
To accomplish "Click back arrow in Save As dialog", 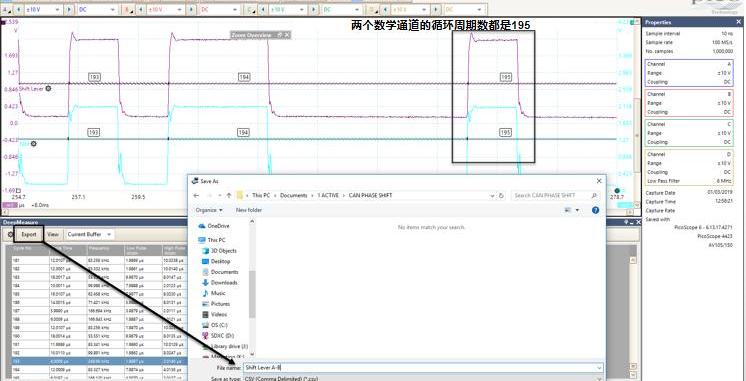I will click(x=196, y=195).
